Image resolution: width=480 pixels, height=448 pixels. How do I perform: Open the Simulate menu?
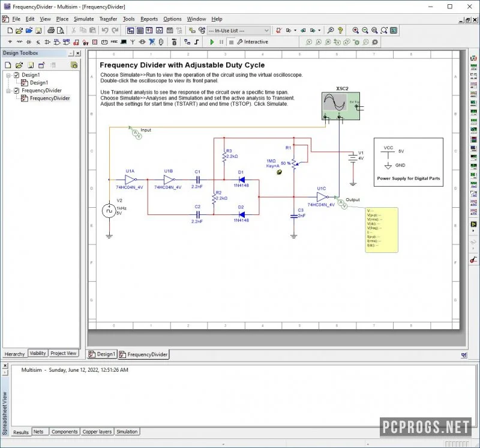click(x=83, y=19)
